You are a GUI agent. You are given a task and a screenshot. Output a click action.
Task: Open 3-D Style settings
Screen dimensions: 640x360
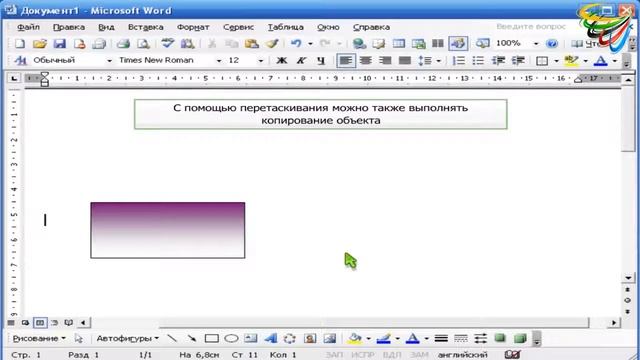click(520, 338)
